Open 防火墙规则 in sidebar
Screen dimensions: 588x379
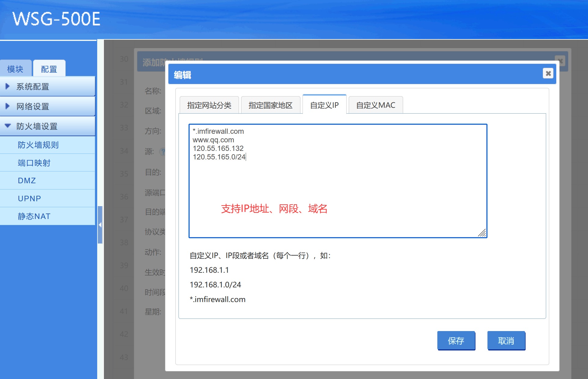[38, 145]
